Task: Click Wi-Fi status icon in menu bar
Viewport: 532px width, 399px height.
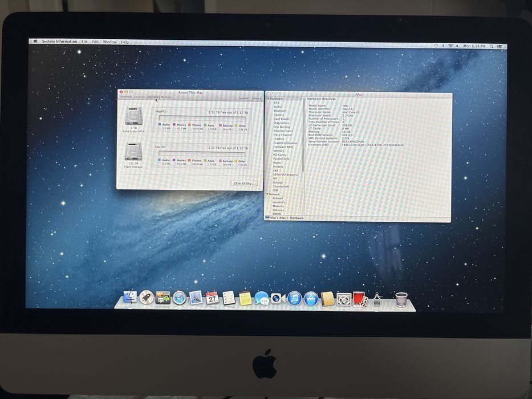Action: tap(450, 46)
